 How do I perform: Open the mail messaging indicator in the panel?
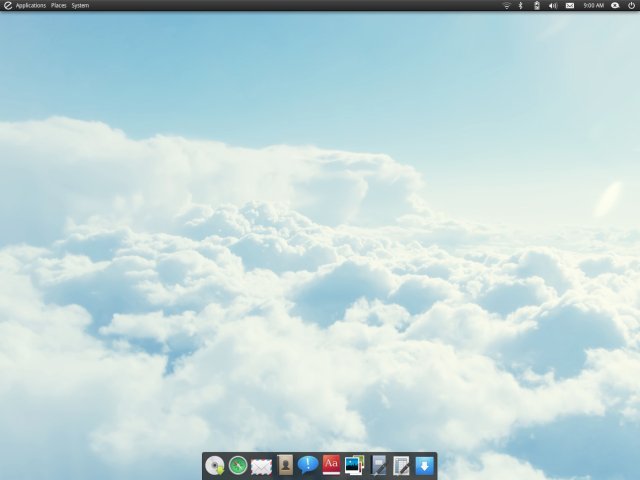click(x=570, y=5)
